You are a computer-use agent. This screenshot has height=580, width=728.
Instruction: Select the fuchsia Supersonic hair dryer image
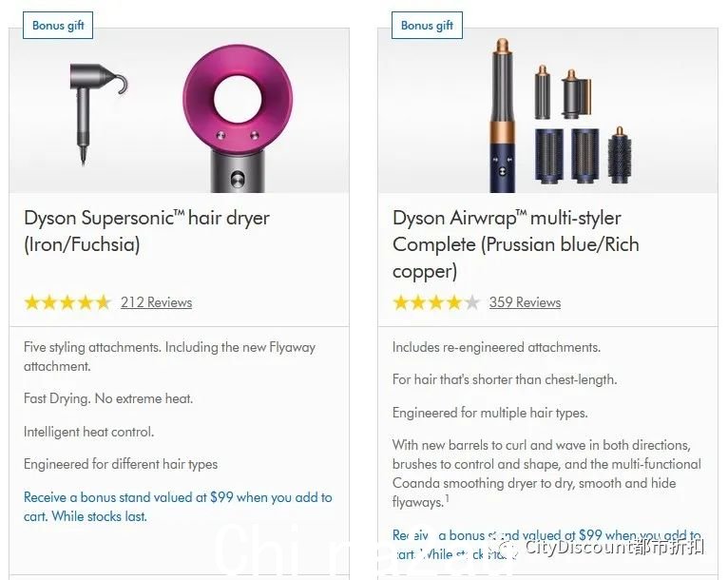coord(238,119)
